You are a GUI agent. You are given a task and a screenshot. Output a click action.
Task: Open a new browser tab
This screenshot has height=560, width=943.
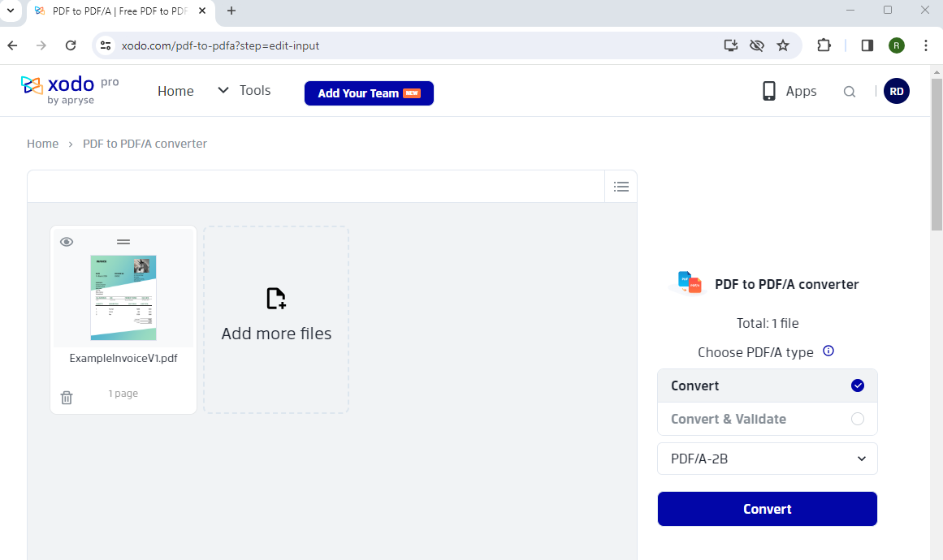231,11
